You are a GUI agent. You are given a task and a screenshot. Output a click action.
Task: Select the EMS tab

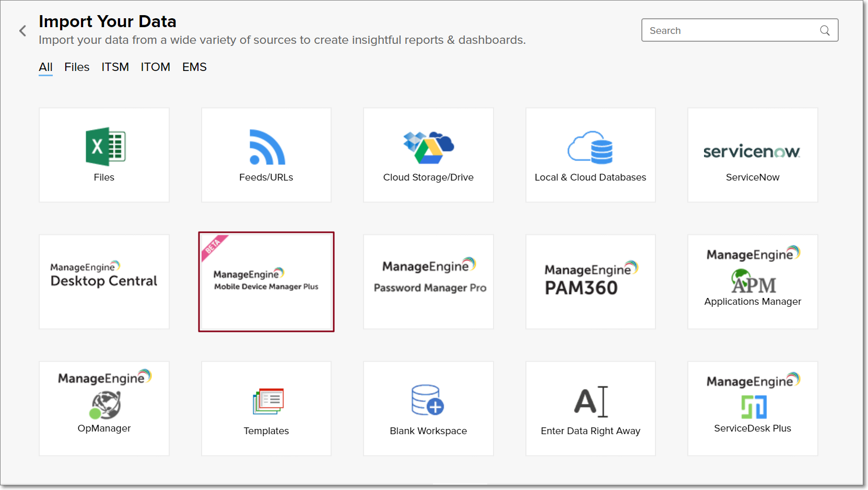click(x=194, y=67)
